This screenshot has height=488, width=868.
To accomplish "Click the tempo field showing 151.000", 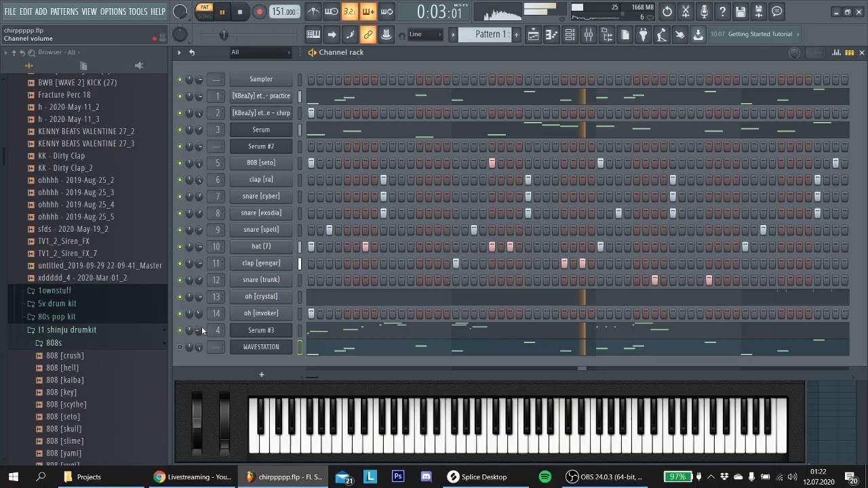I will point(284,12).
